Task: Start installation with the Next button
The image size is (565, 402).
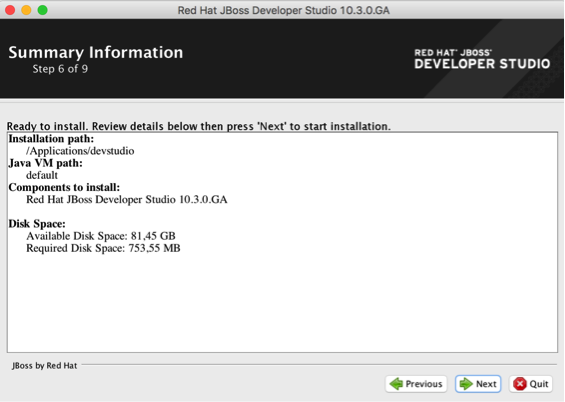Action: tap(478, 384)
